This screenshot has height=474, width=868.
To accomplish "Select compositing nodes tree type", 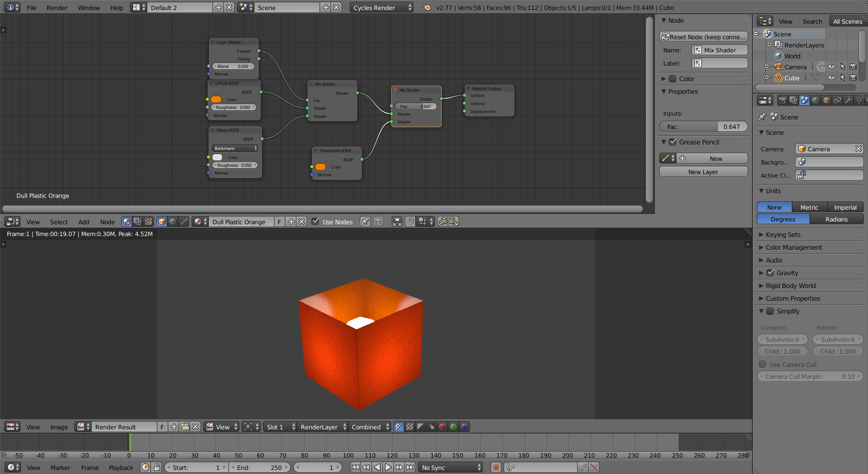I will point(138,222).
